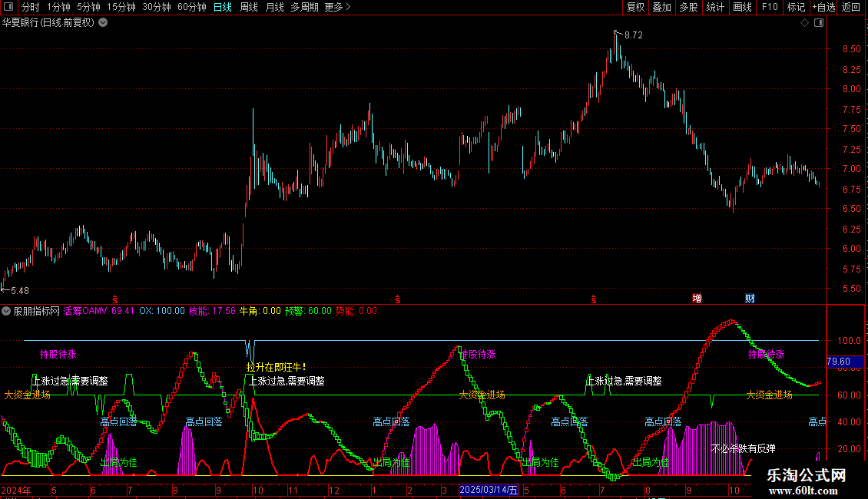Open F10 company information
This screenshot has height=499, width=868.
click(770, 7)
